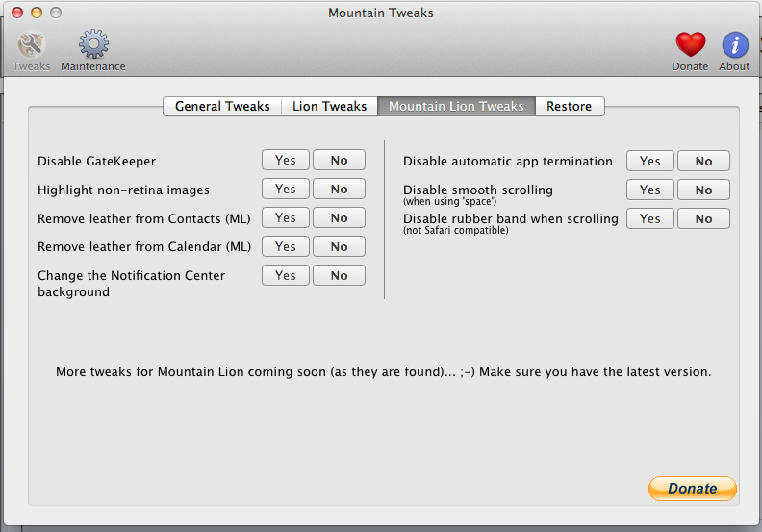Choose No for Notification Center background change
This screenshot has height=532, width=762.
pos(339,275)
